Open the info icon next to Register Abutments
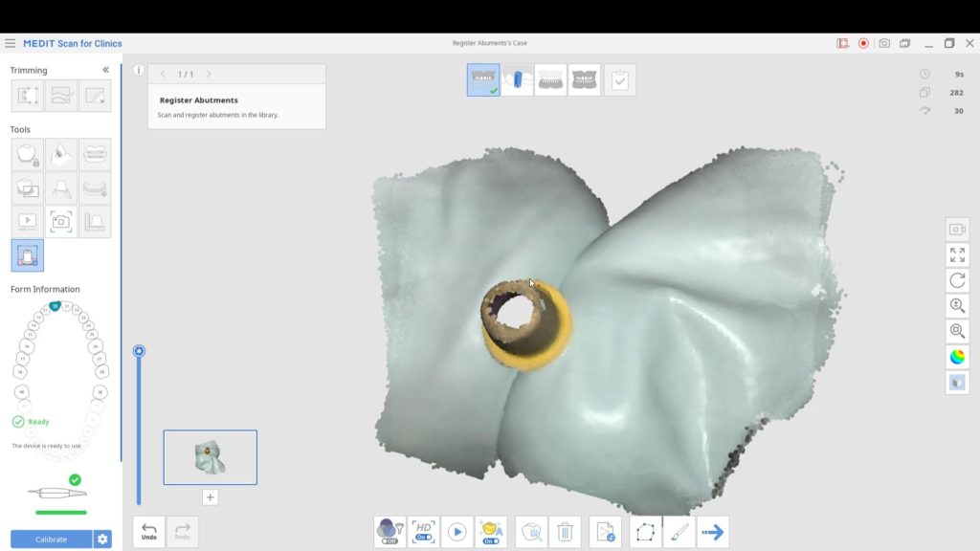This screenshot has height=551, width=980. [139, 70]
